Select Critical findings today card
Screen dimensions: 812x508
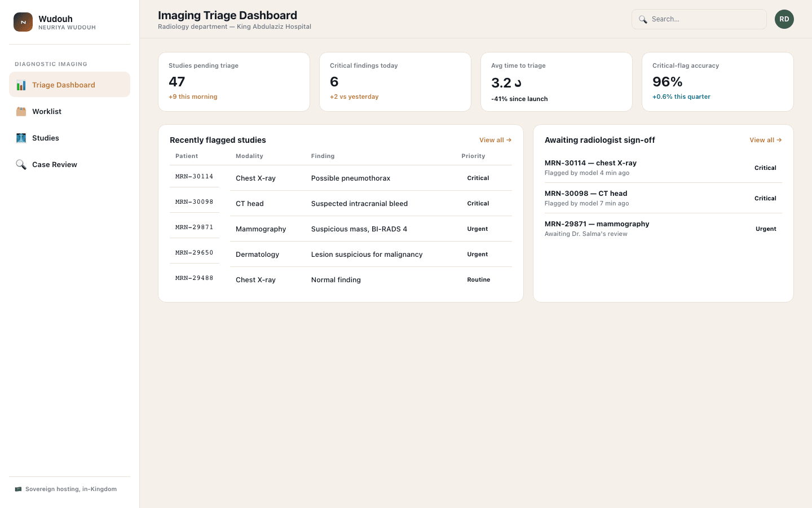pos(395,82)
